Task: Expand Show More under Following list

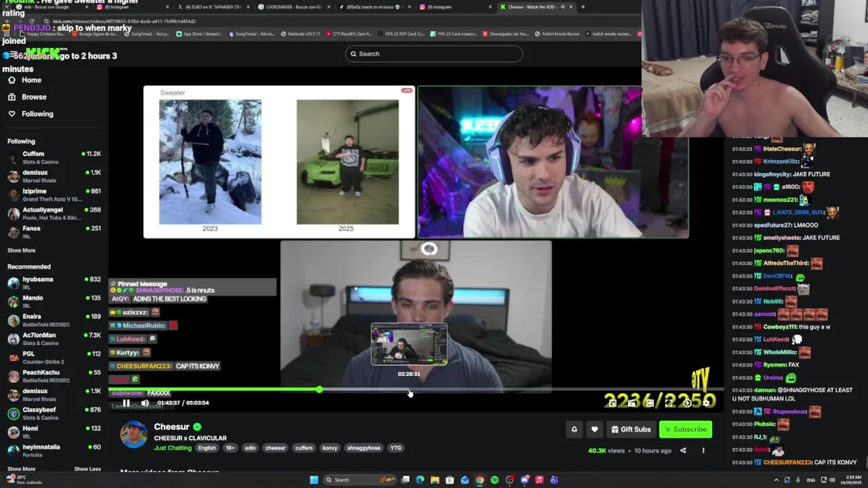Action: pyautogui.click(x=21, y=250)
